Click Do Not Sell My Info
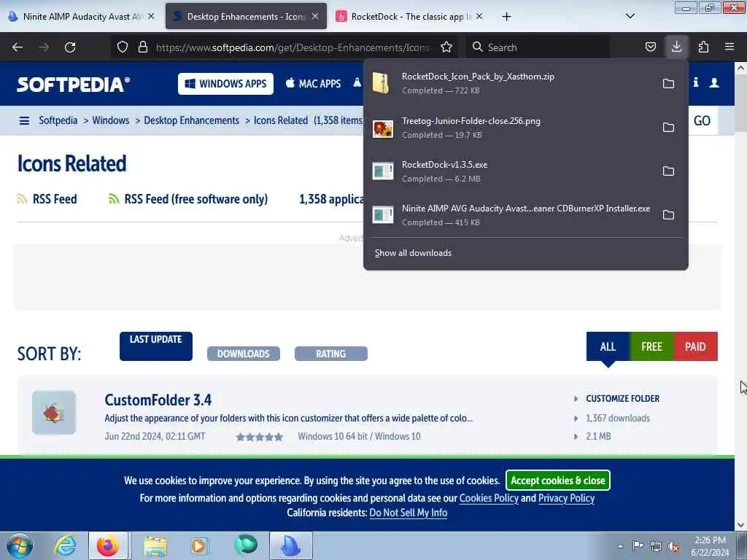The image size is (747, 560). (409, 513)
